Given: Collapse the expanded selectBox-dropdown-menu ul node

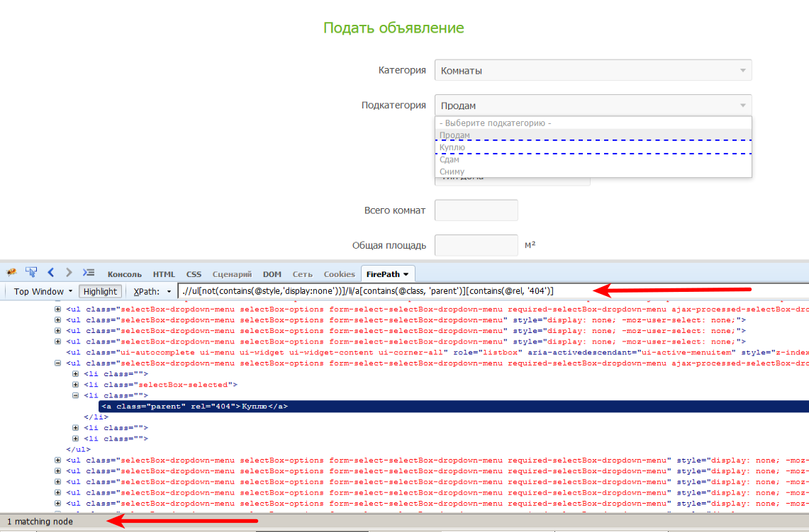Looking at the screenshot, I should [57, 363].
